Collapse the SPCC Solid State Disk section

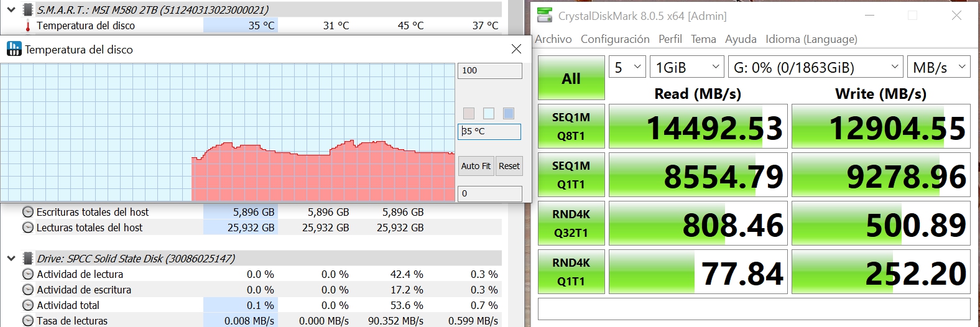click(x=11, y=258)
